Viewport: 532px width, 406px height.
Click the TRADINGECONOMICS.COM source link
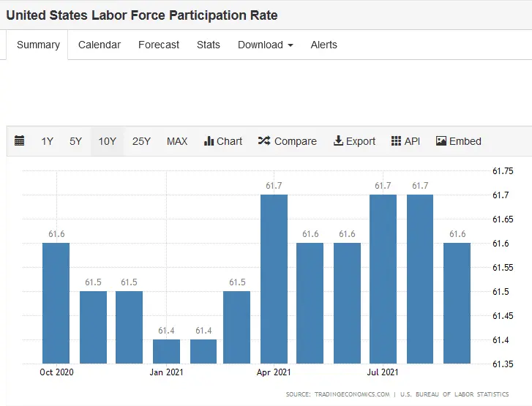[x=352, y=394]
